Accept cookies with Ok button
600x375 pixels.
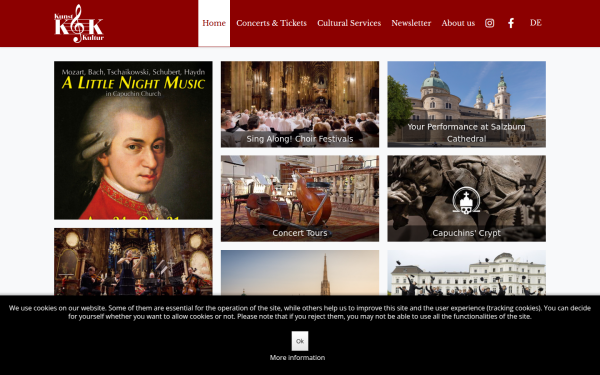click(300, 341)
